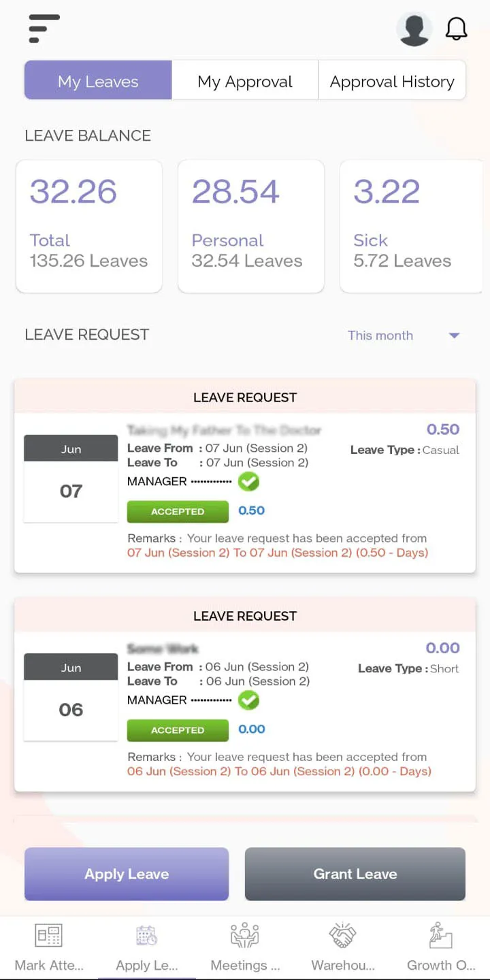Tap the Apply Leave button

pos(127,874)
